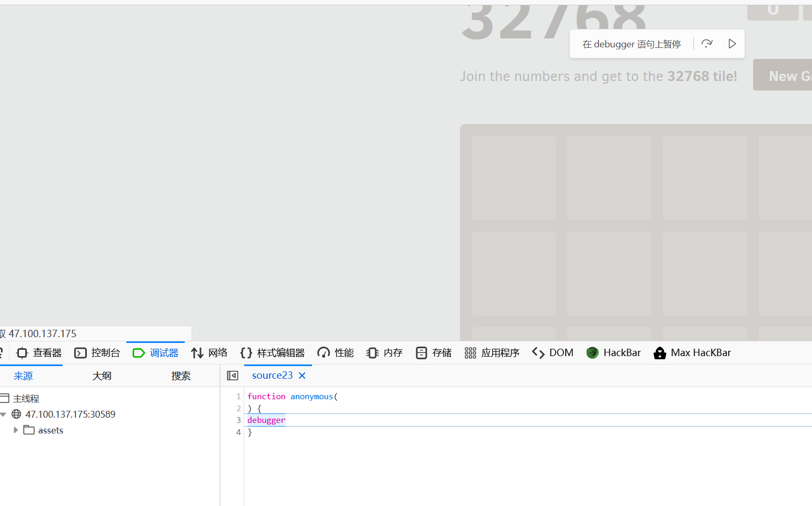
Task: Select the 主线程 main thread item
Action: pyautogui.click(x=26, y=399)
